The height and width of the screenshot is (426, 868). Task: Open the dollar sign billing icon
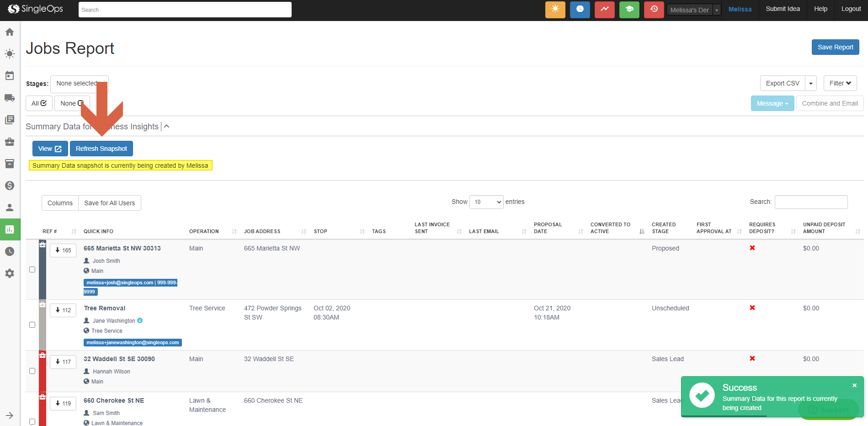(10, 186)
